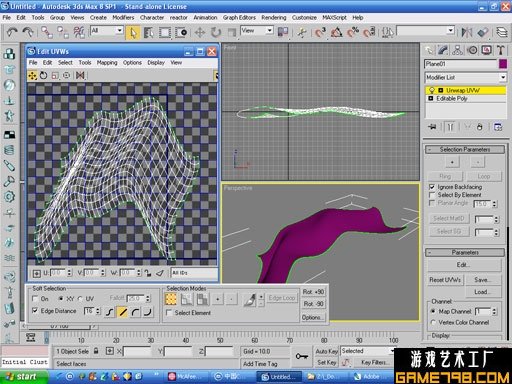Select the Unlink Selection tool

point(63,32)
